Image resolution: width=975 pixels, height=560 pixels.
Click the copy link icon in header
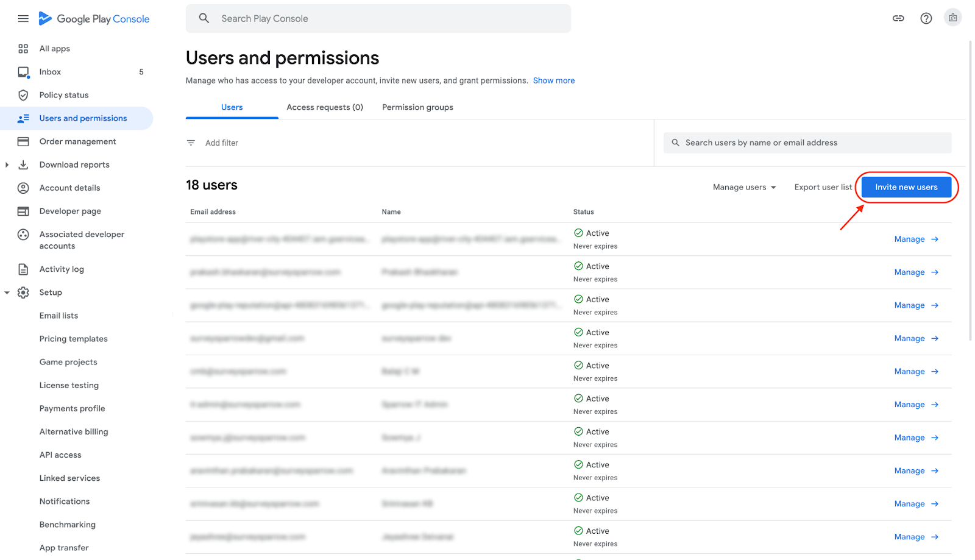pyautogui.click(x=898, y=18)
